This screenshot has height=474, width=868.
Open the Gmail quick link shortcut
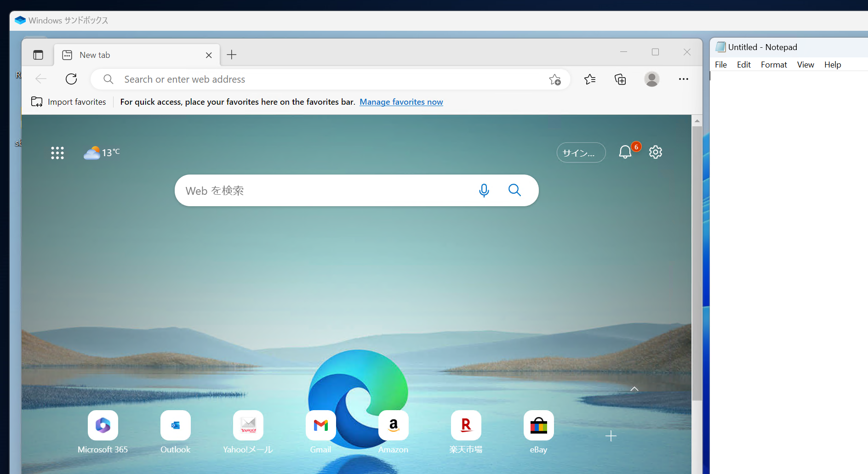[x=320, y=425]
